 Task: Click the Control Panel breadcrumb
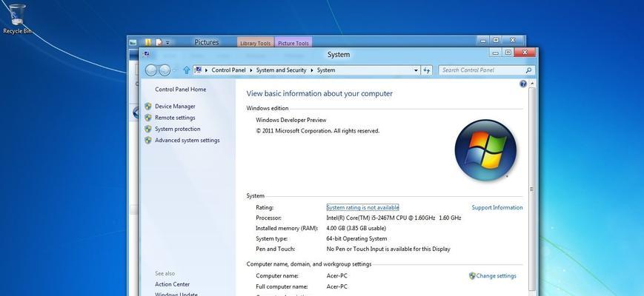(x=228, y=70)
